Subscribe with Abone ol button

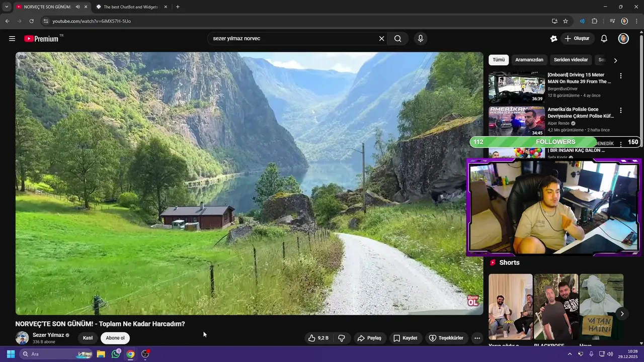(x=115, y=338)
